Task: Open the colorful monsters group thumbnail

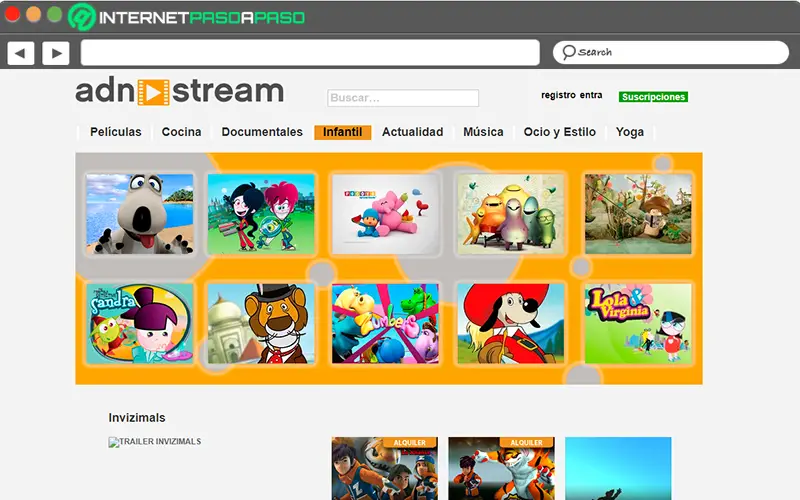Action: [x=511, y=214]
